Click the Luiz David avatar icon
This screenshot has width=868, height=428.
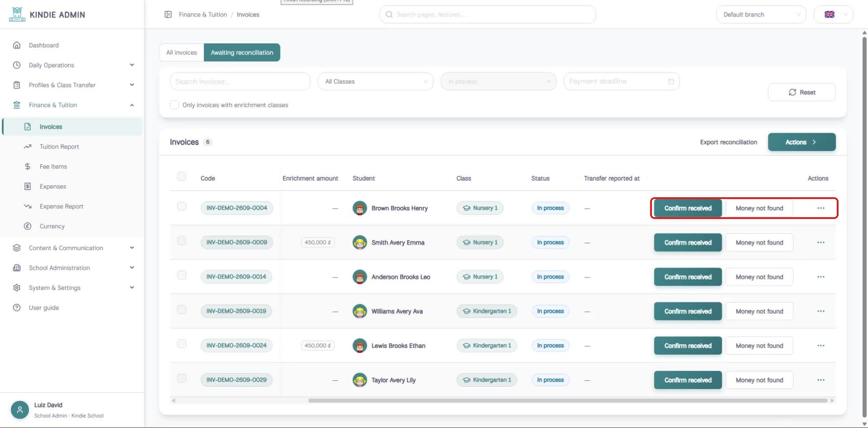pos(19,410)
